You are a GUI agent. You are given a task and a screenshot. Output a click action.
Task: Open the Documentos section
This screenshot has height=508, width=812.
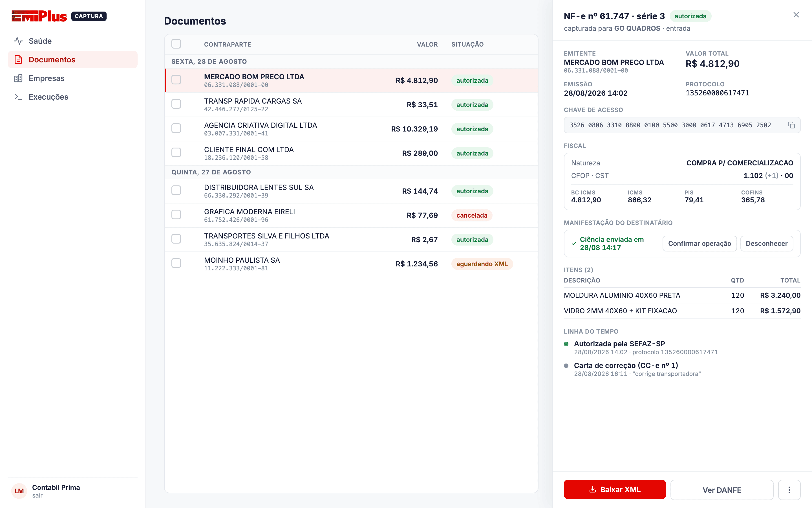[72, 60]
